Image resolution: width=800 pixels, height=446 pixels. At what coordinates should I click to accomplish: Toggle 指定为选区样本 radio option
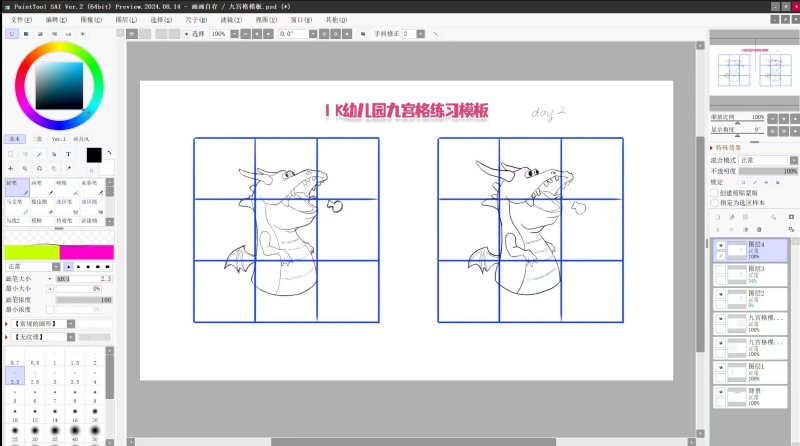pyautogui.click(x=714, y=203)
